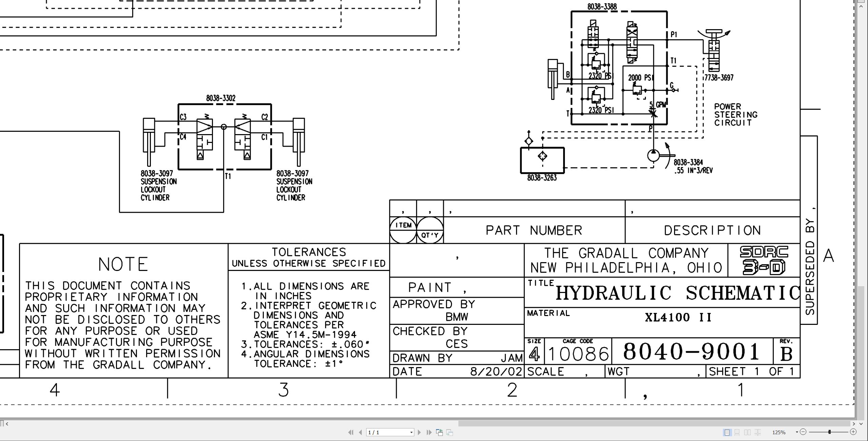The image size is (868, 441).
Task: Zoom in with the plus button
Action: coord(853,432)
